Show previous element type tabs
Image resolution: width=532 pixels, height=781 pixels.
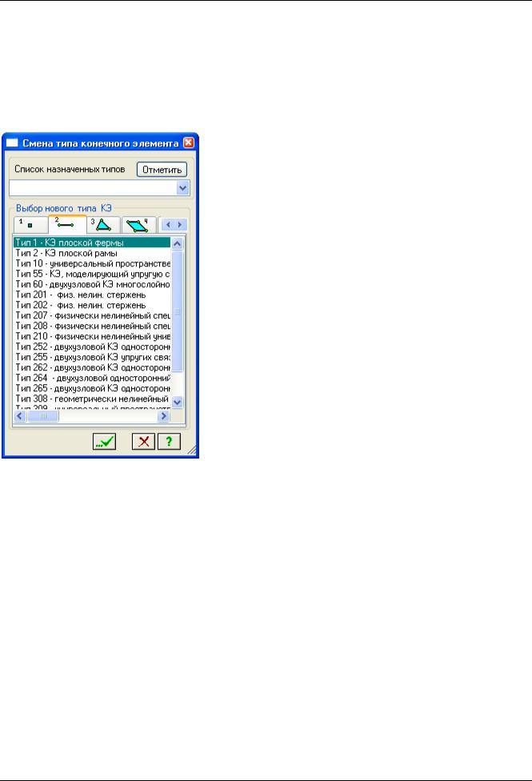pos(168,225)
